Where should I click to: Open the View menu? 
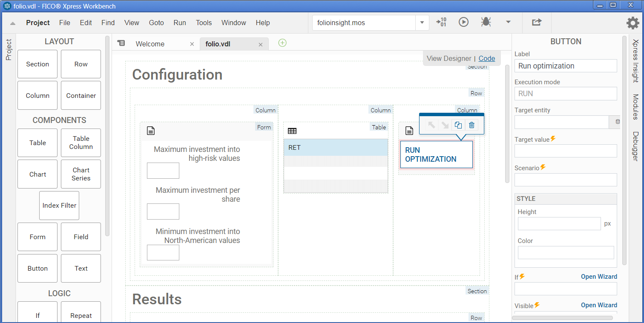(132, 23)
